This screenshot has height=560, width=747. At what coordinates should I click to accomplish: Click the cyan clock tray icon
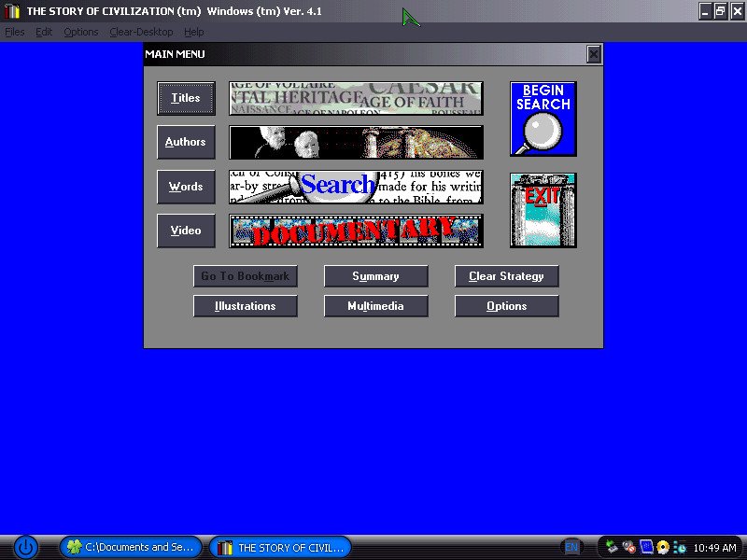(681, 548)
